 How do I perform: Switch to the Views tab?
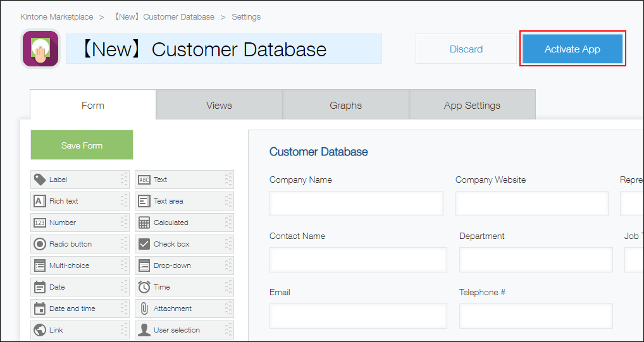(219, 106)
